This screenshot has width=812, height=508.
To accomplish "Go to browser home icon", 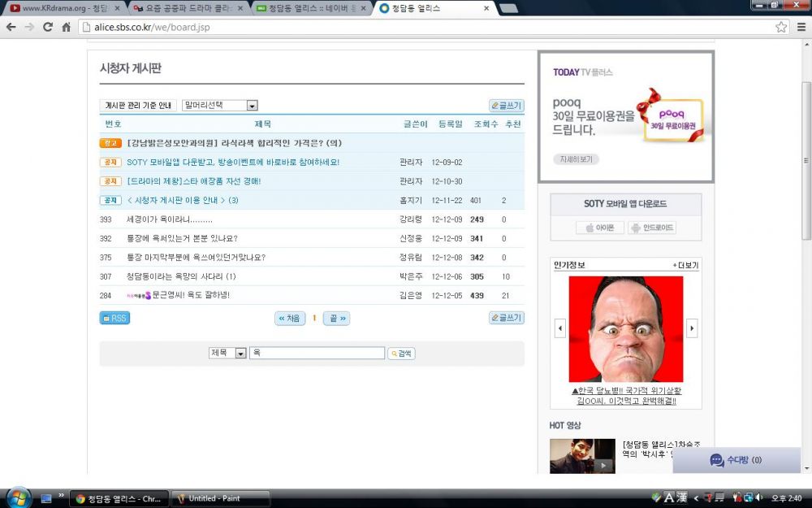I will (x=67, y=27).
